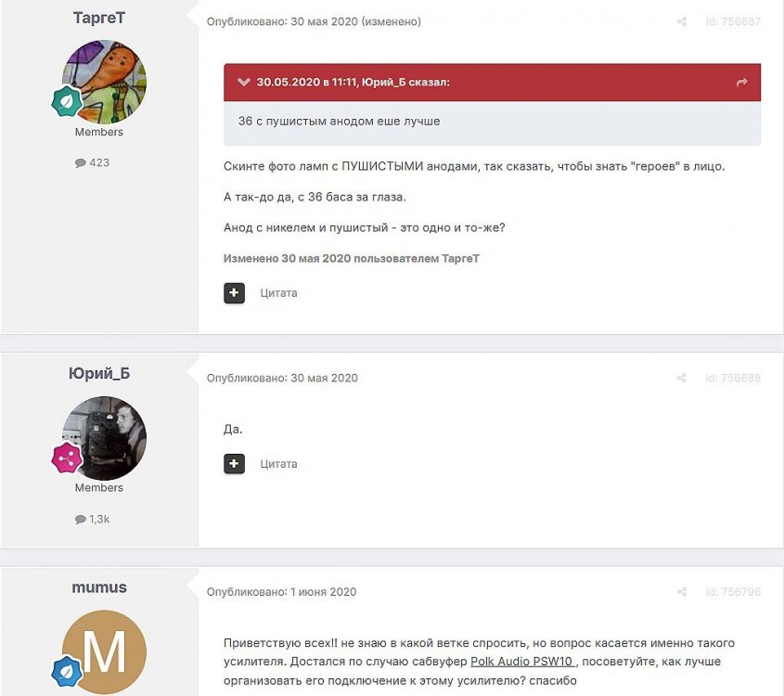Click the share icon on ТаргеТ's post
This screenshot has width=784, height=696.
[x=682, y=21]
